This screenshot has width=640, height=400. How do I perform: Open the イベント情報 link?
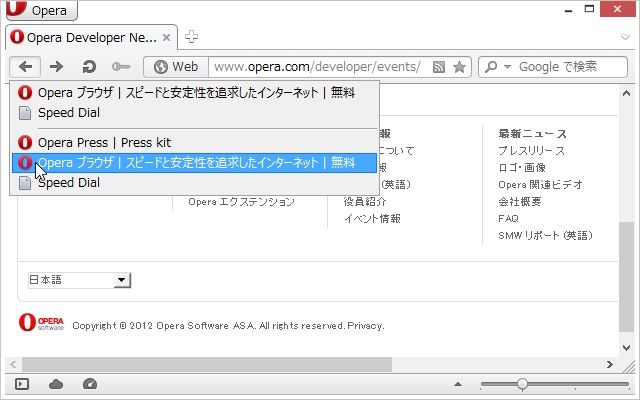(x=372, y=218)
